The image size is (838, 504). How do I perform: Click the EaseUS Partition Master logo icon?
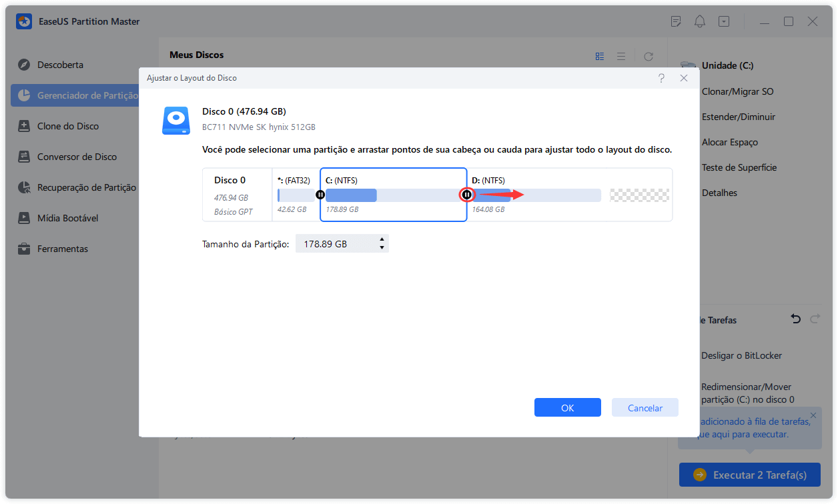[x=24, y=21]
